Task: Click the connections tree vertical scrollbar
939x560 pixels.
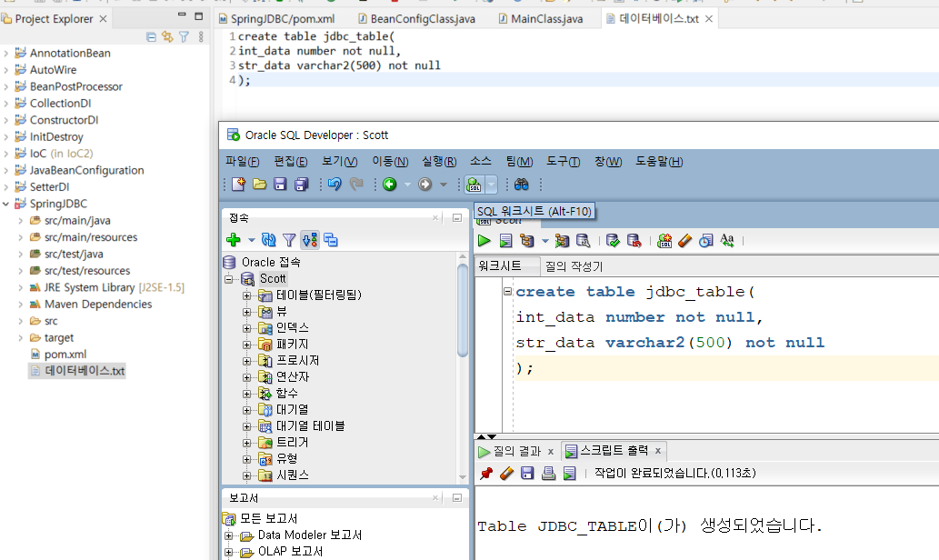Action: 463,312
